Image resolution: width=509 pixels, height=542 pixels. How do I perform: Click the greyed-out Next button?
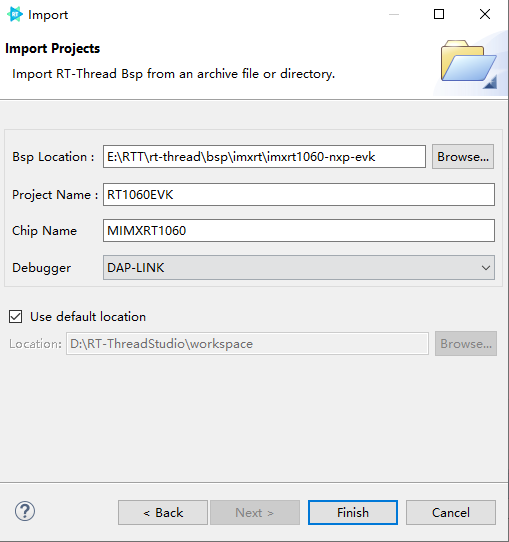tap(255, 512)
